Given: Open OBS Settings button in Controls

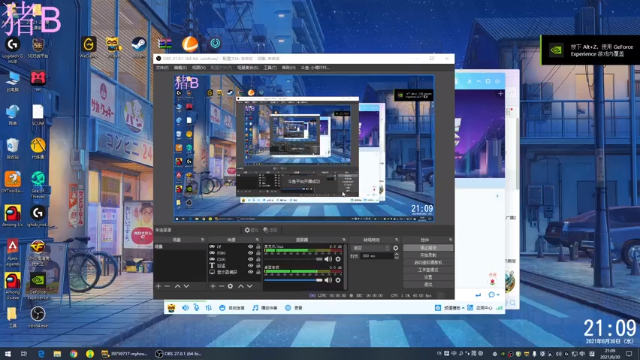Looking at the screenshot, I should tap(428, 277).
